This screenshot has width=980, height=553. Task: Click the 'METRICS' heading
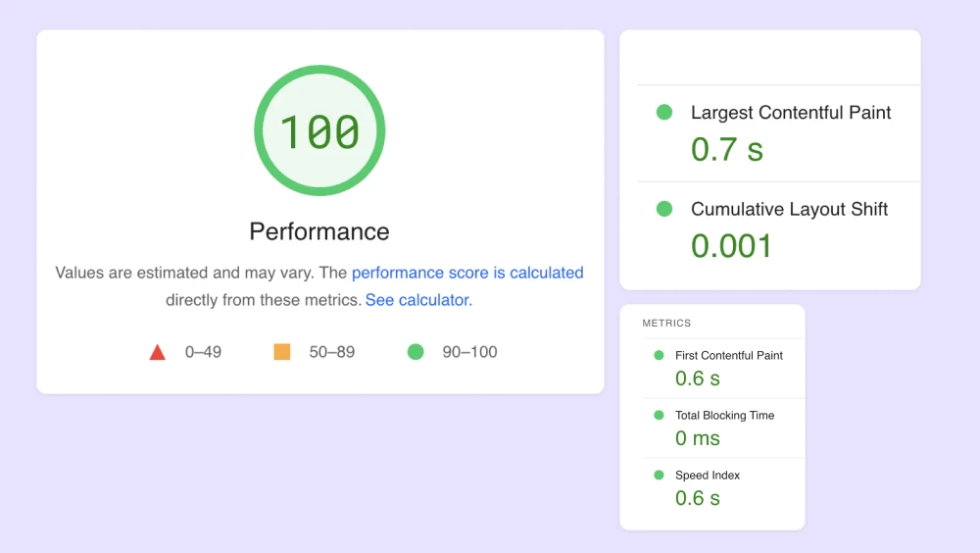(666, 324)
